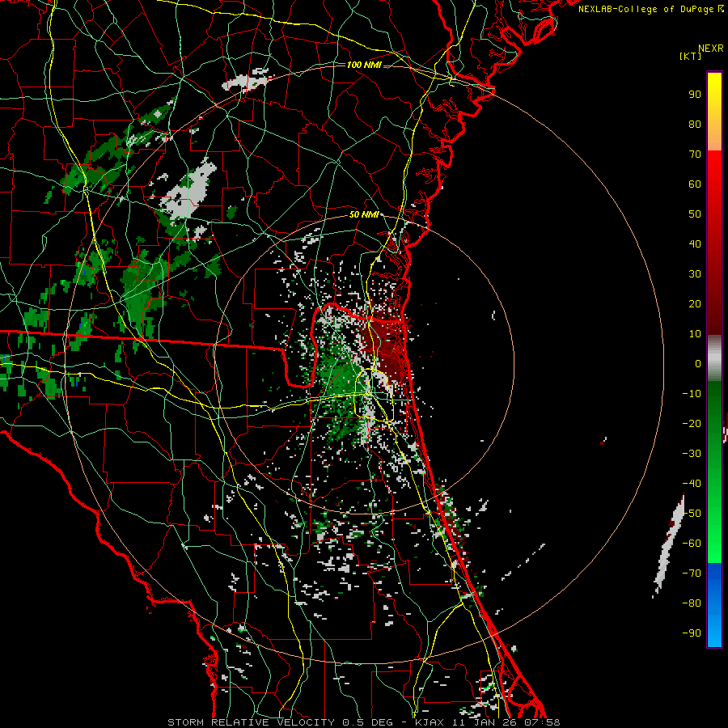728x728 pixels.
Task: Click the positive 30 scale value
Action: [x=695, y=274]
